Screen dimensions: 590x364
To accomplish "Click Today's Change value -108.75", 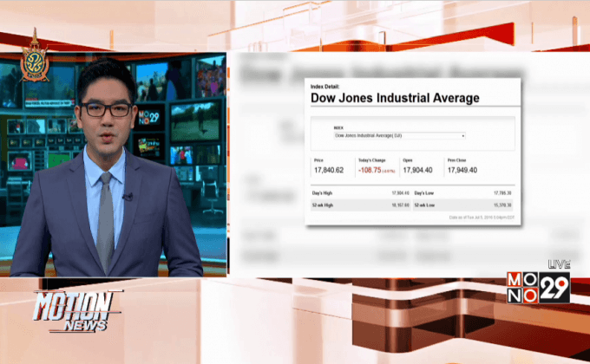I will point(371,170).
